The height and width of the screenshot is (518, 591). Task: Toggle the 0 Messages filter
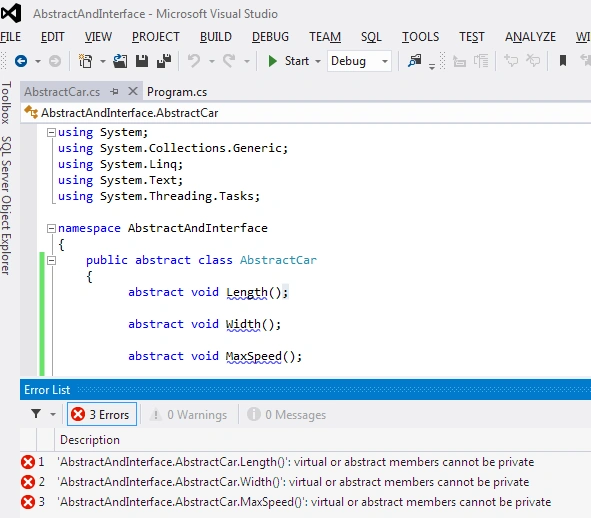click(286, 415)
